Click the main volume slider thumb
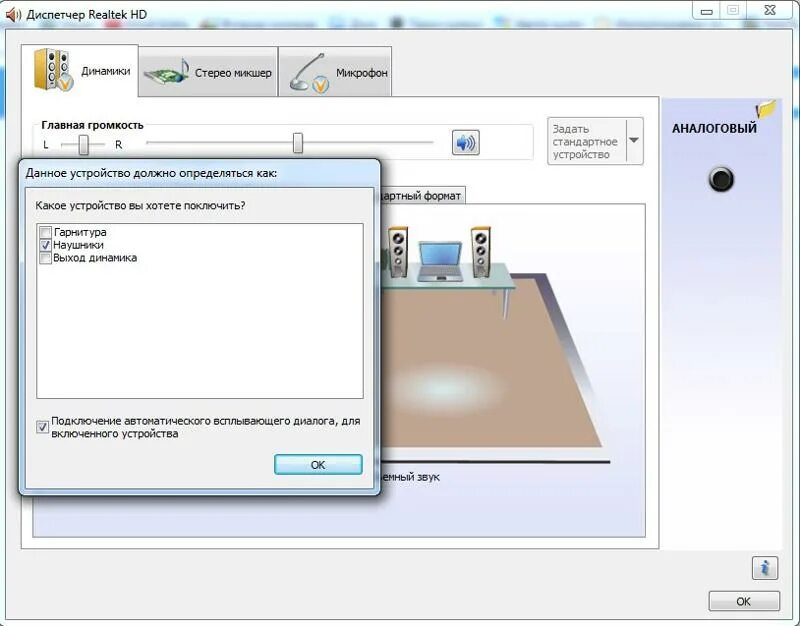 click(x=298, y=143)
